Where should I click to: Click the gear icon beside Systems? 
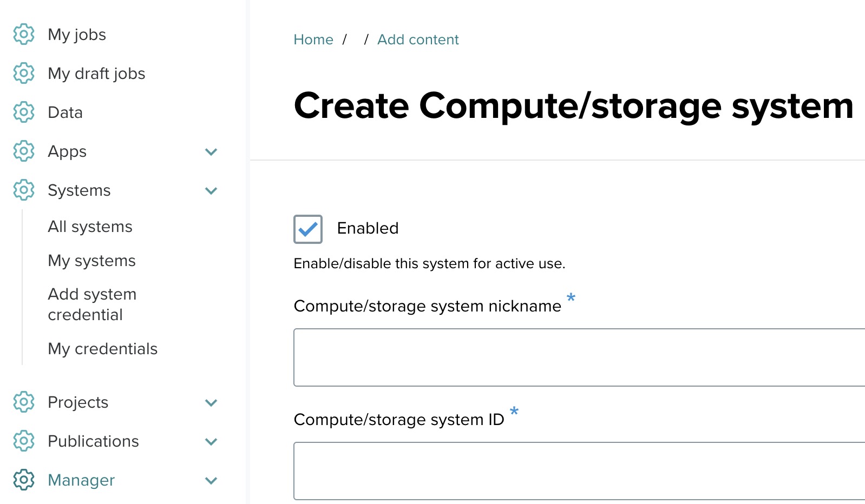pyautogui.click(x=24, y=190)
